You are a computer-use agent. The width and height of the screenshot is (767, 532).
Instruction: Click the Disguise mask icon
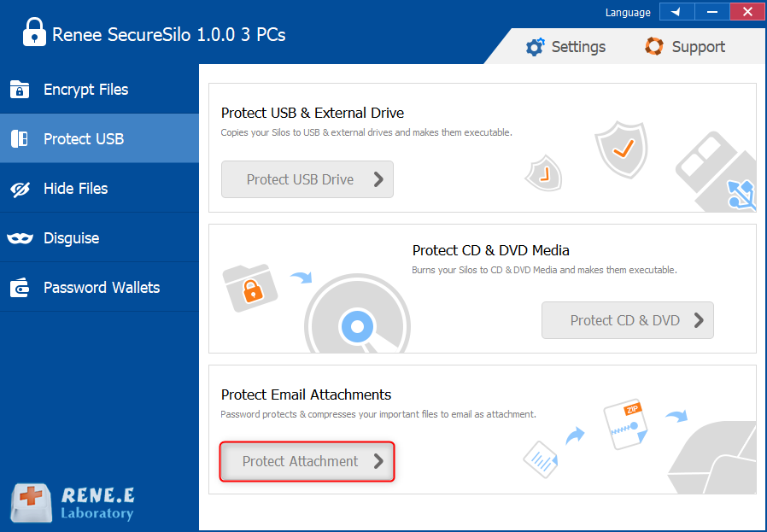[20, 238]
